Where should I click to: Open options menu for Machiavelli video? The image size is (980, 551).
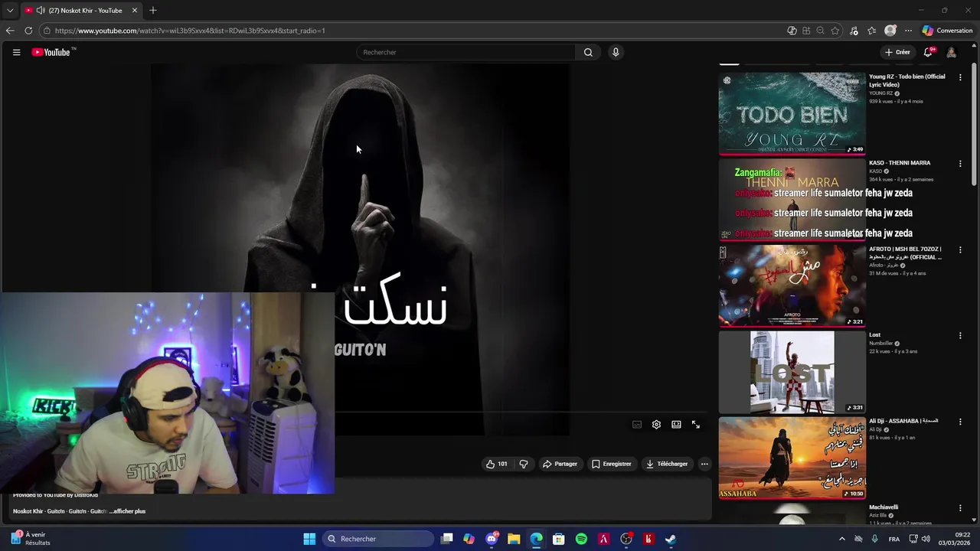[x=960, y=508]
